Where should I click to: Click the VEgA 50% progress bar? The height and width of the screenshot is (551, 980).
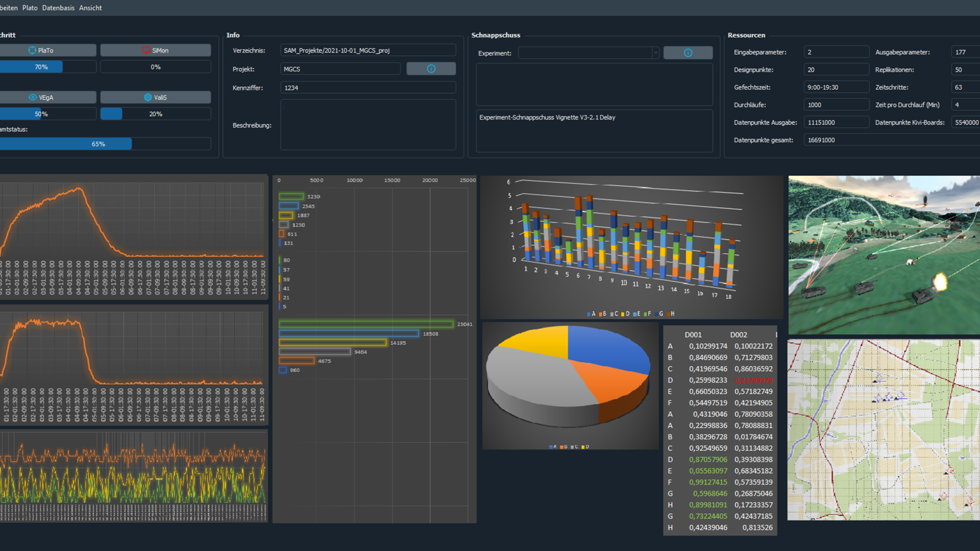[x=47, y=114]
